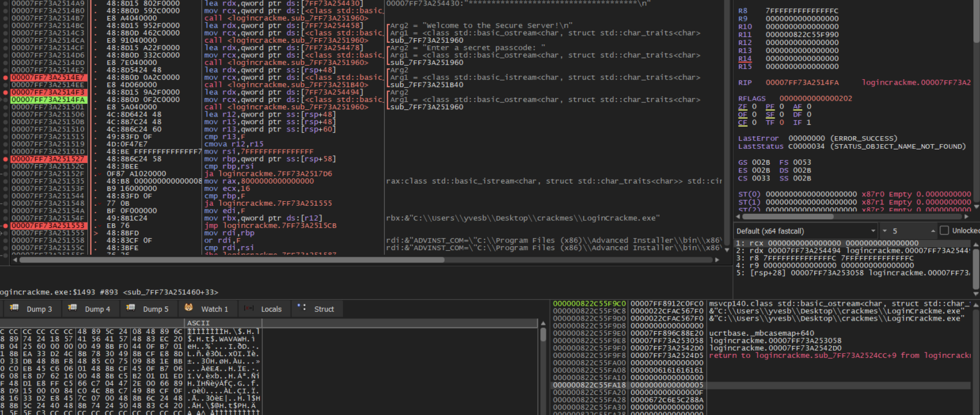Screen dimensions: 980x415
Task: Select the RIP register value
Action: click(802, 82)
